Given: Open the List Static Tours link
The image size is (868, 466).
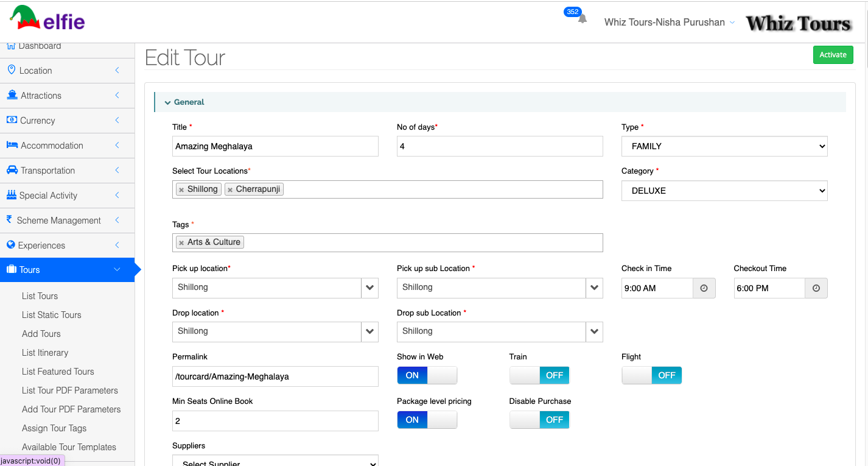Looking at the screenshot, I should pyautogui.click(x=51, y=315).
